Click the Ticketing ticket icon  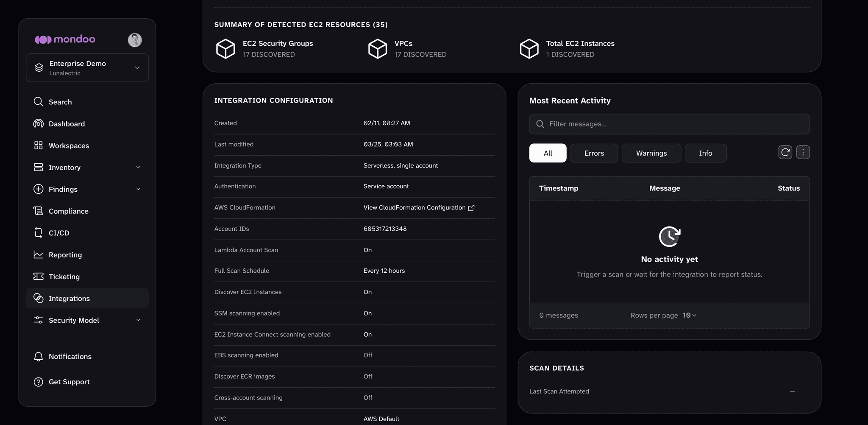(38, 277)
